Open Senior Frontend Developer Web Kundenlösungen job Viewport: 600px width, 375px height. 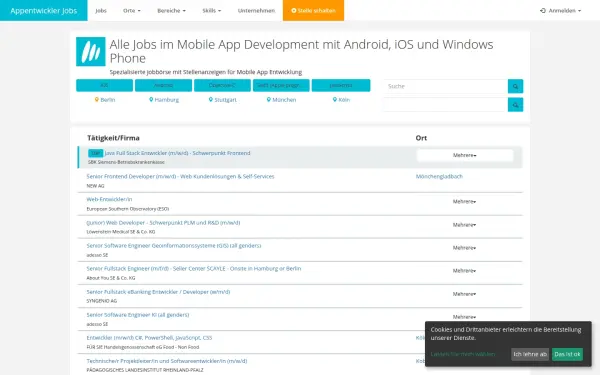tap(180, 176)
